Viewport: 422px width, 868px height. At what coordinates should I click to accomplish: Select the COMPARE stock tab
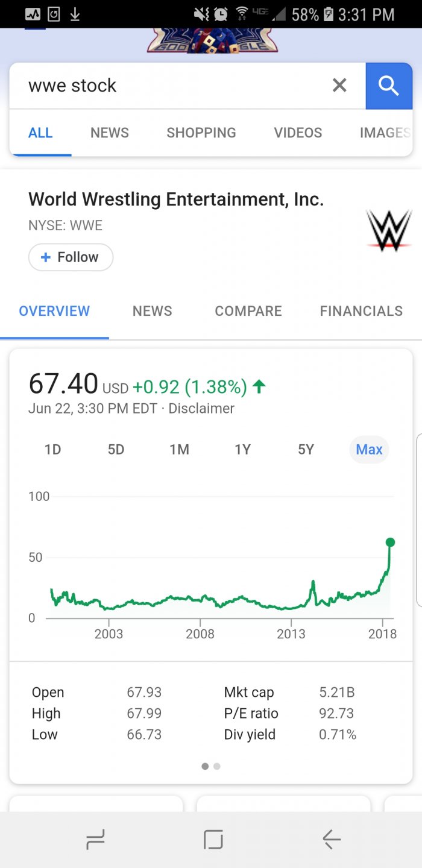tap(248, 311)
